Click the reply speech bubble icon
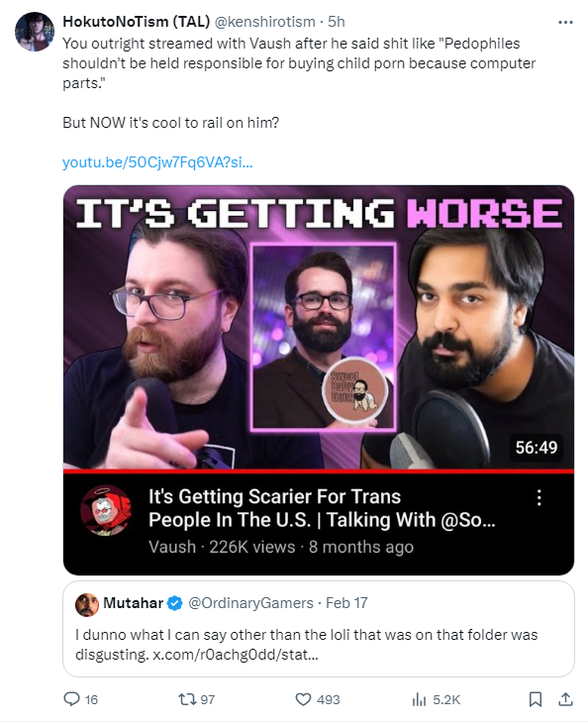Viewport: 588px width, 725px height. (71, 698)
